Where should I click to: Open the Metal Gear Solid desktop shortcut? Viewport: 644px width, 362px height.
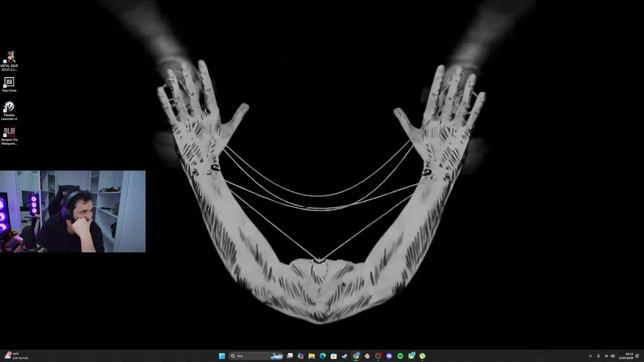pos(9,61)
